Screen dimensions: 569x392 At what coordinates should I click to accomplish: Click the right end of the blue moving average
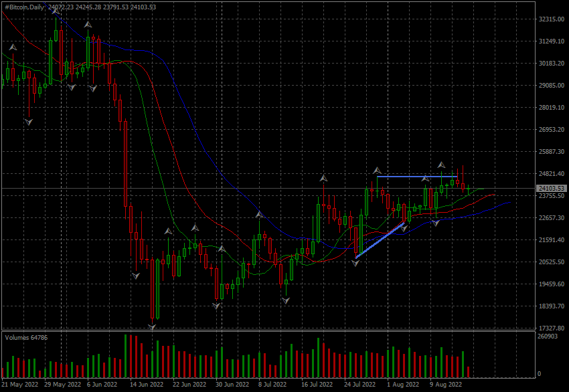tap(510, 201)
